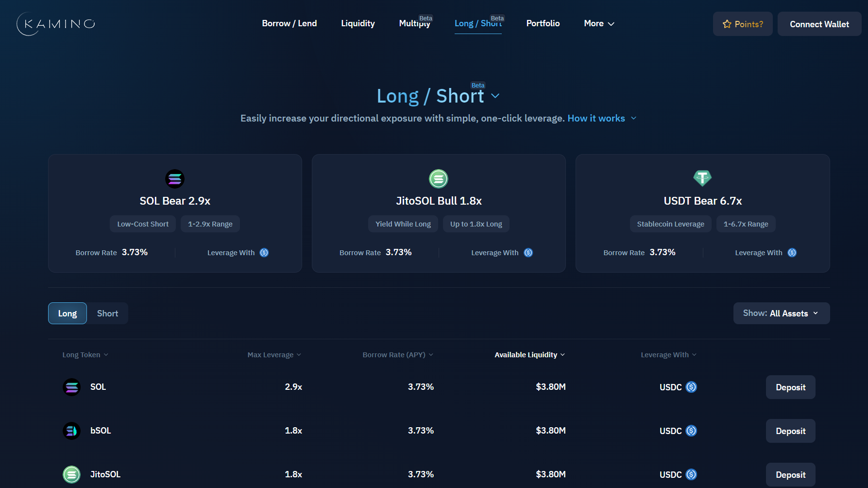Screen dimensions: 868x488
Task: Click 3.73% borrow rate in bSOL row
Action: pos(421,431)
